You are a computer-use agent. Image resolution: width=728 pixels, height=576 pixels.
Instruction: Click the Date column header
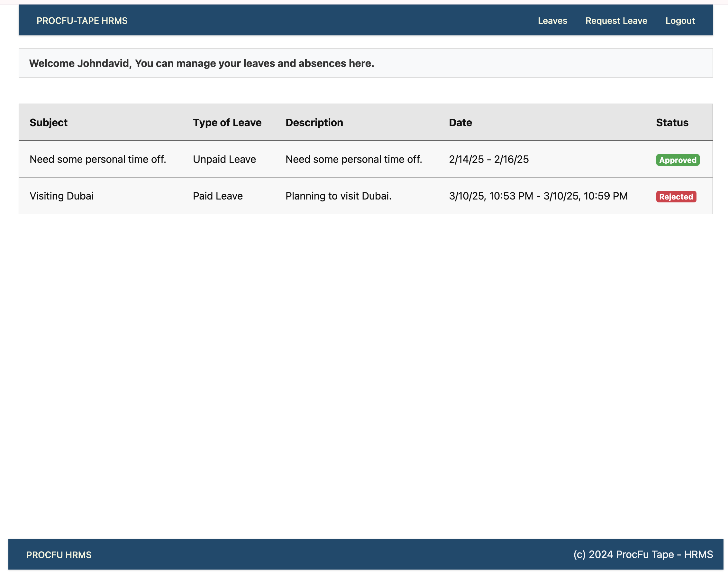(x=460, y=122)
